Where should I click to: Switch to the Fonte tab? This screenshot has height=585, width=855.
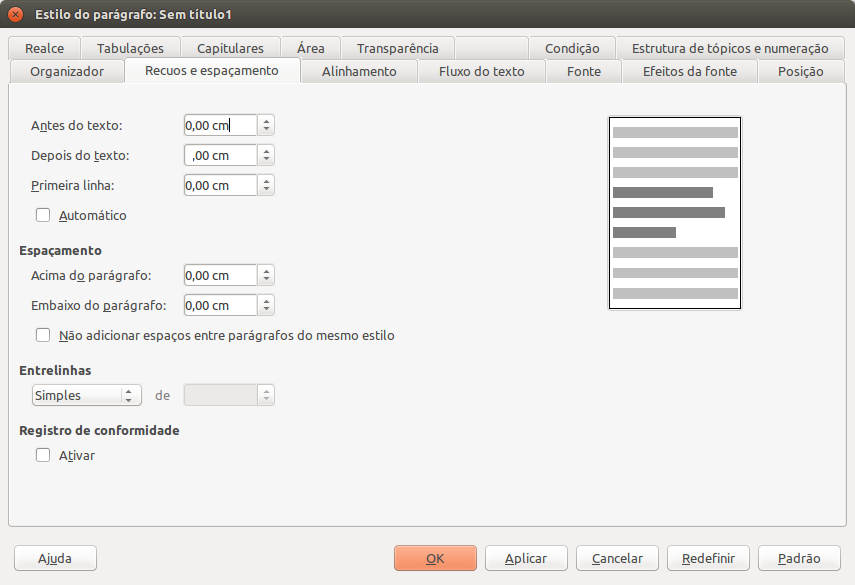pos(583,71)
